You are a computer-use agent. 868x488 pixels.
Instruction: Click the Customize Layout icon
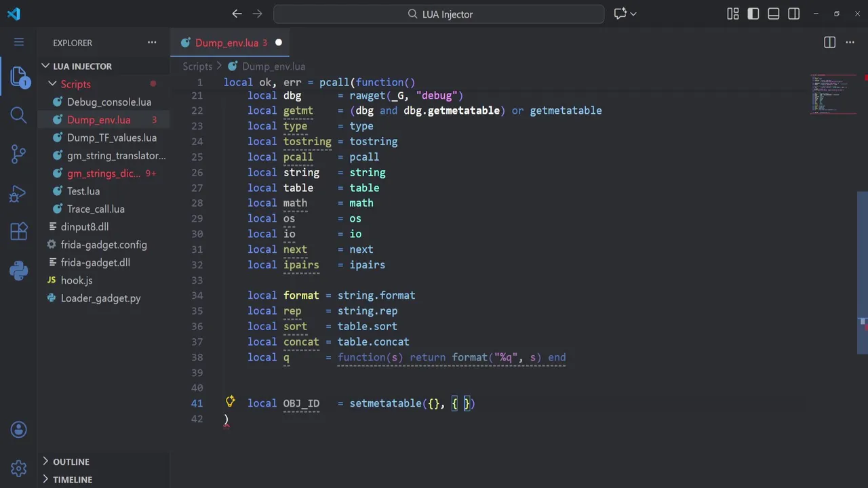733,14
